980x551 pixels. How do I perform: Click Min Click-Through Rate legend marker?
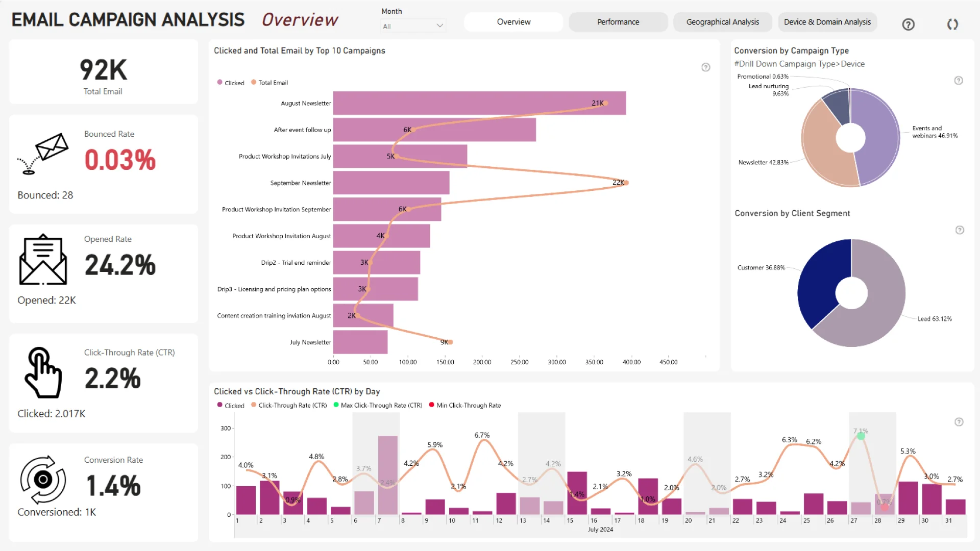(x=432, y=405)
